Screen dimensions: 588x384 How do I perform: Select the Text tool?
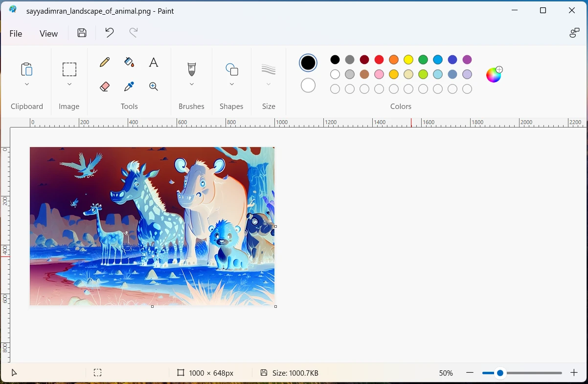click(153, 62)
